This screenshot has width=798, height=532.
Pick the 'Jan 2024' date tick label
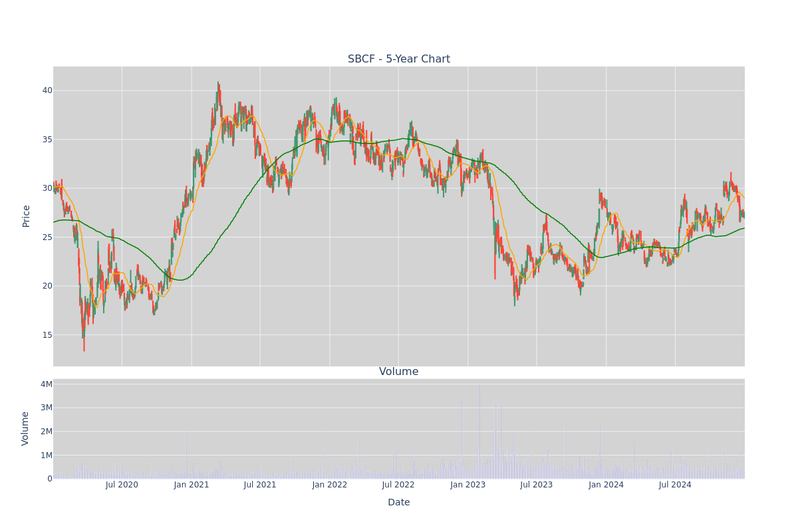click(x=606, y=485)
